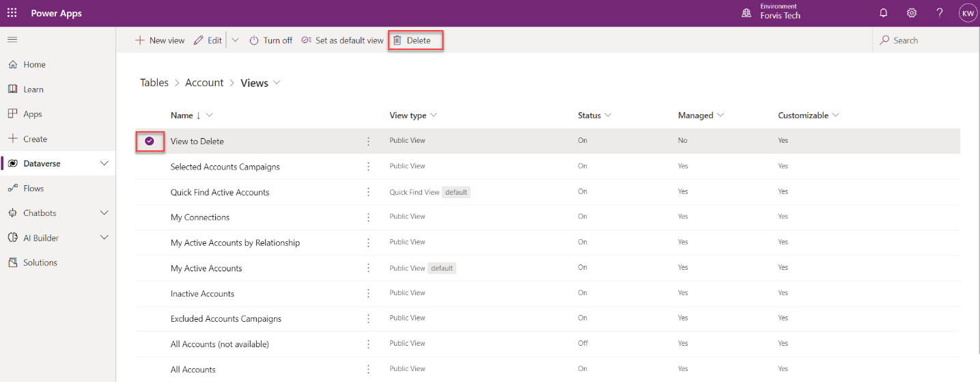This screenshot has height=382, width=980.
Task: Go to Solutions in the sidebar
Action: tap(40, 262)
